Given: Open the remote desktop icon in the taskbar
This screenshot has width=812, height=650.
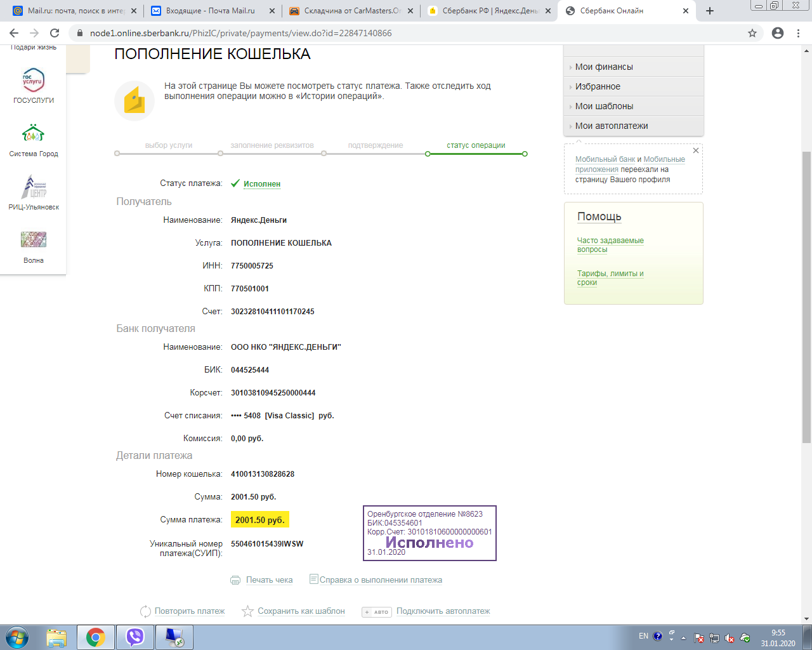Looking at the screenshot, I should coord(174,637).
